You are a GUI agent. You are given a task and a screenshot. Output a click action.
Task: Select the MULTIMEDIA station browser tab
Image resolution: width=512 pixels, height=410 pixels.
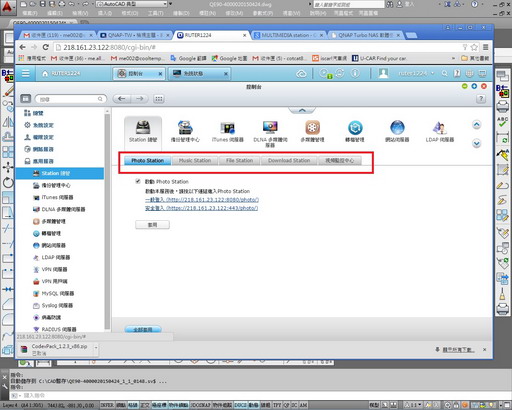288,35
